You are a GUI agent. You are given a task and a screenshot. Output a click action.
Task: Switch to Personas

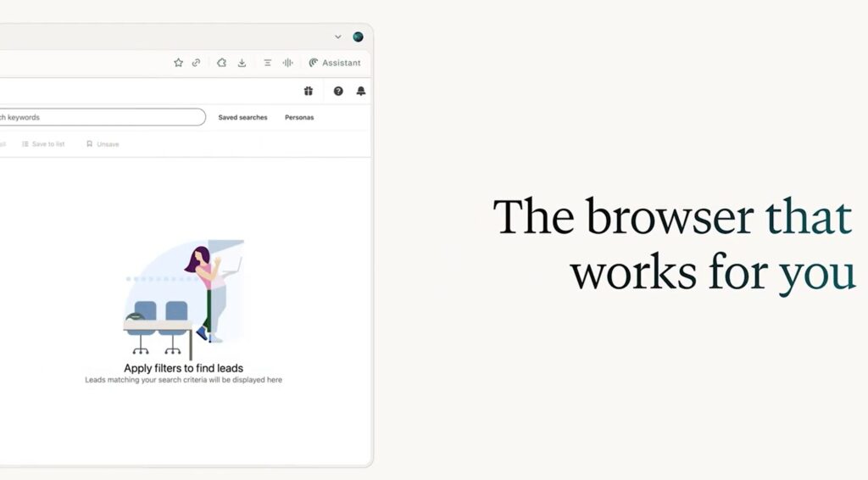(299, 117)
